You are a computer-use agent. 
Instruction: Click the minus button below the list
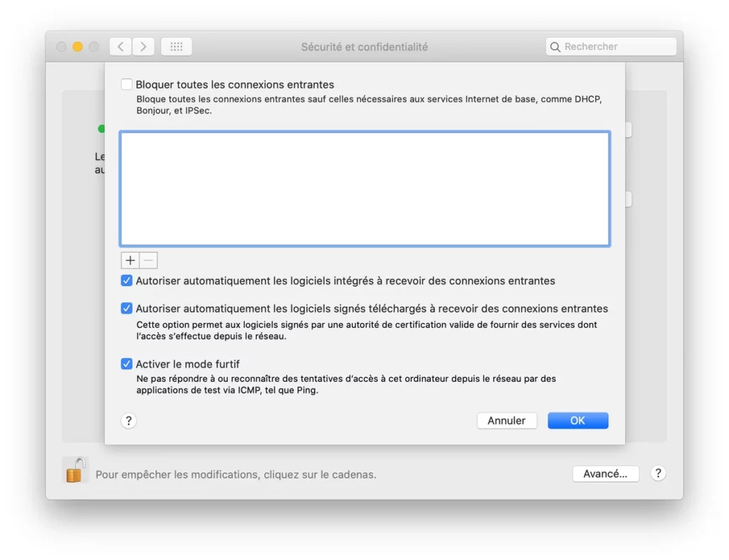(148, 260)
